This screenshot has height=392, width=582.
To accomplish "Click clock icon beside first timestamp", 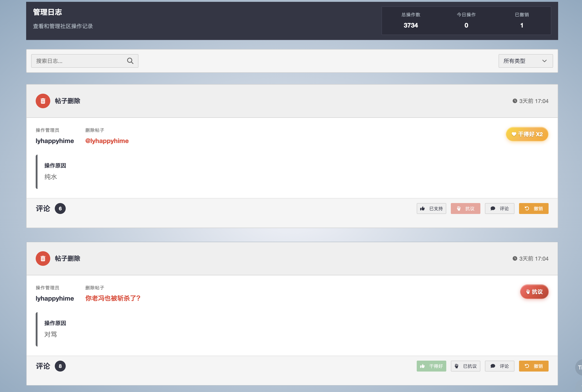I will tap(514, 101).
